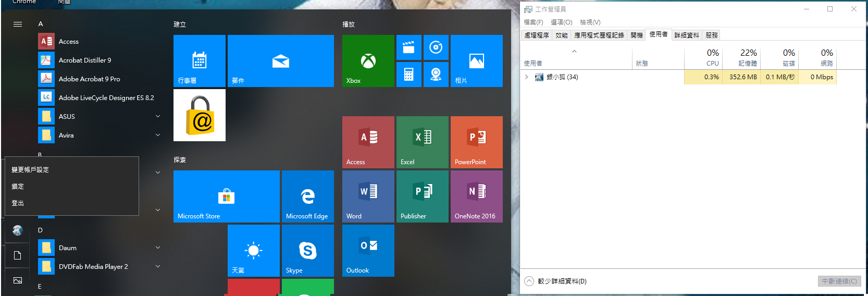Open the 選項(O) menu in Task Manager

click(x=562, y=22)
